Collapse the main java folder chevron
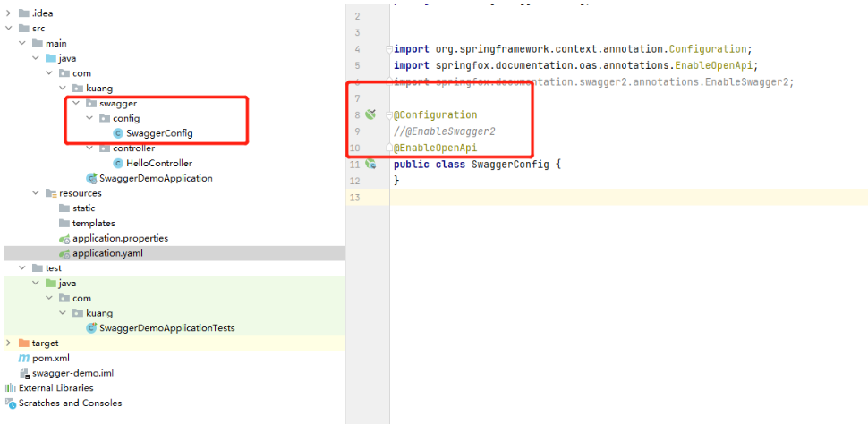This screenshot has width=868, height=424. (36, 58)
